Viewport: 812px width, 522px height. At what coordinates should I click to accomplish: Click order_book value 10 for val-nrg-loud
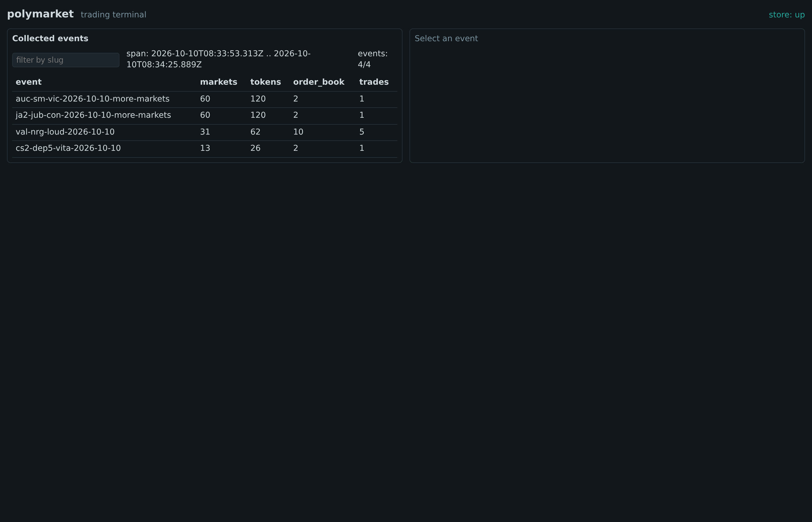click(x=298, y=132)
